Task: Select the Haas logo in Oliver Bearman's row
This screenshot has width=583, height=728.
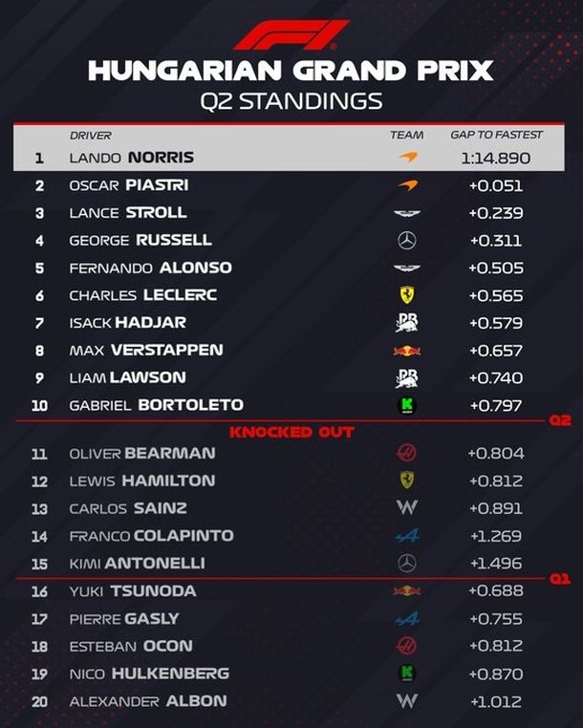Action: pos(406,453)
